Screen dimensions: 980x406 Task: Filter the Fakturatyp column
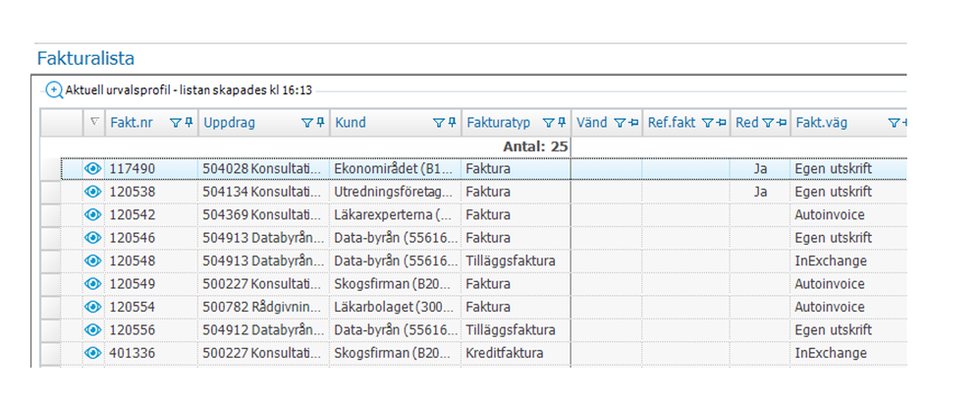(x=548, y=124)
